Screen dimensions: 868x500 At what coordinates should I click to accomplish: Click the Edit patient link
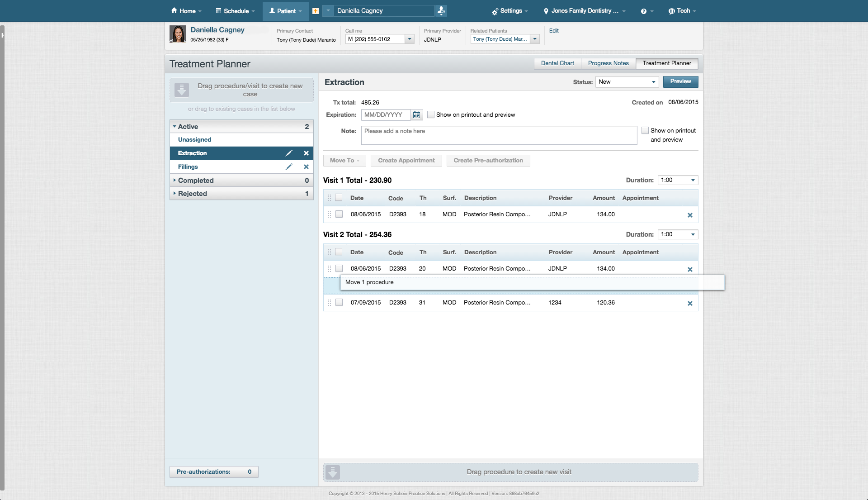(x=554, y=31)
